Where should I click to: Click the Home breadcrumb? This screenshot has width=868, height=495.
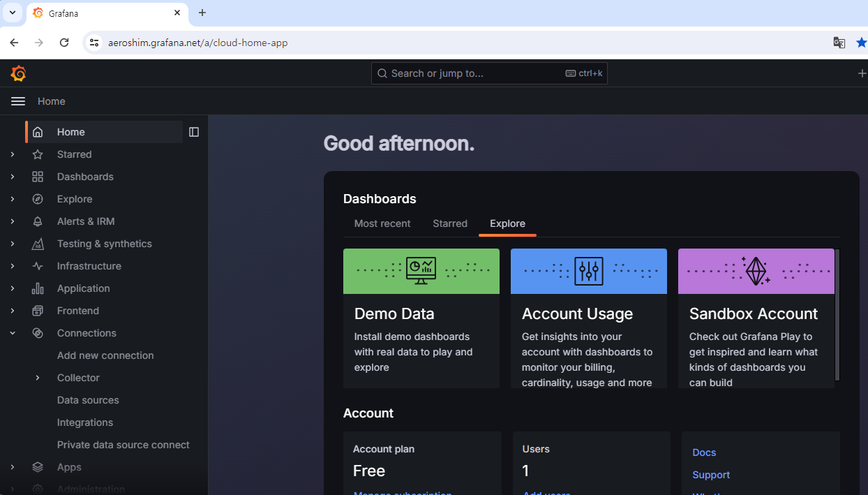coord(52,101)
